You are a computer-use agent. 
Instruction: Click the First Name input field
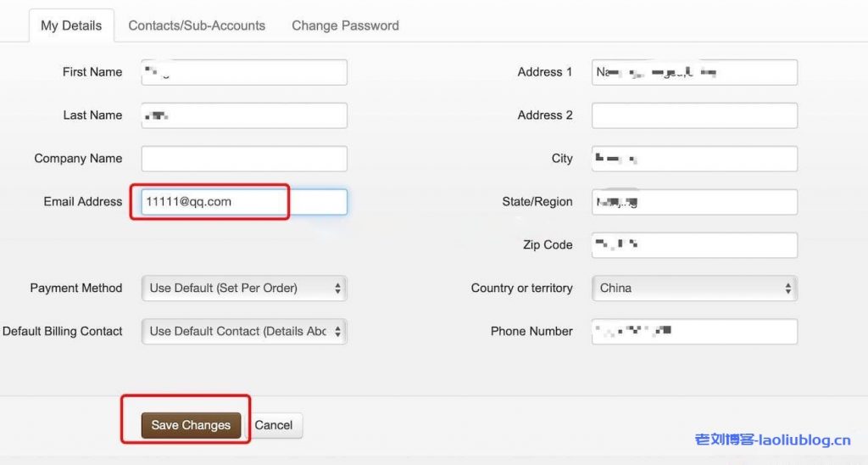[244, 72]
